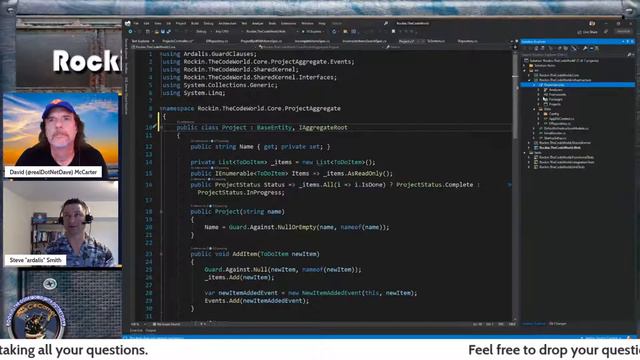Switch to the ProjectsController.cs tab

[178, 41]
